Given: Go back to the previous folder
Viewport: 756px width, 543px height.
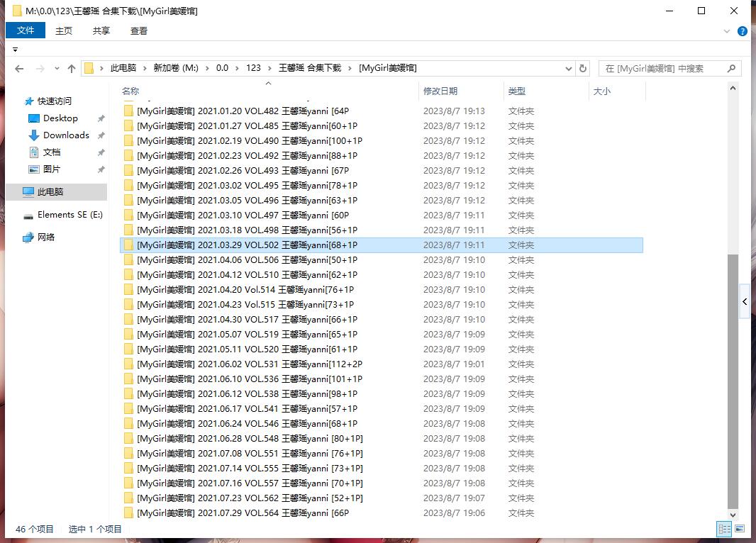Looking at the screenshot, I should click(19, 69).
